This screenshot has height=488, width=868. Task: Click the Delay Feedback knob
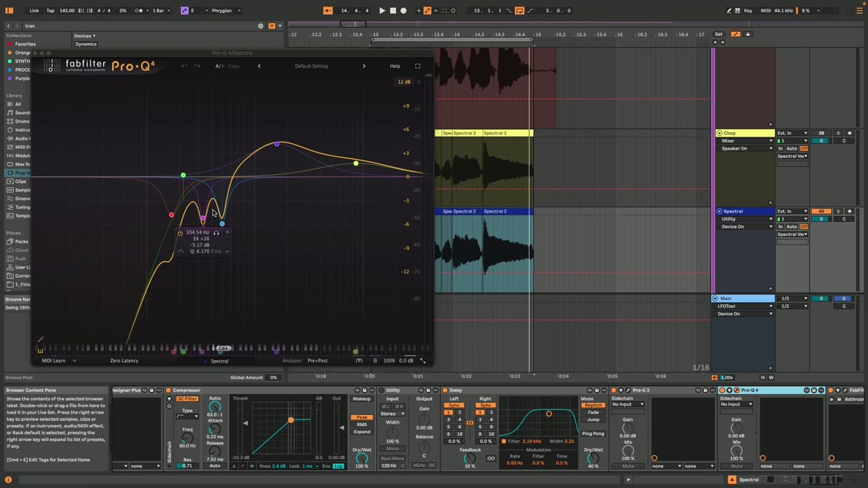470,458
